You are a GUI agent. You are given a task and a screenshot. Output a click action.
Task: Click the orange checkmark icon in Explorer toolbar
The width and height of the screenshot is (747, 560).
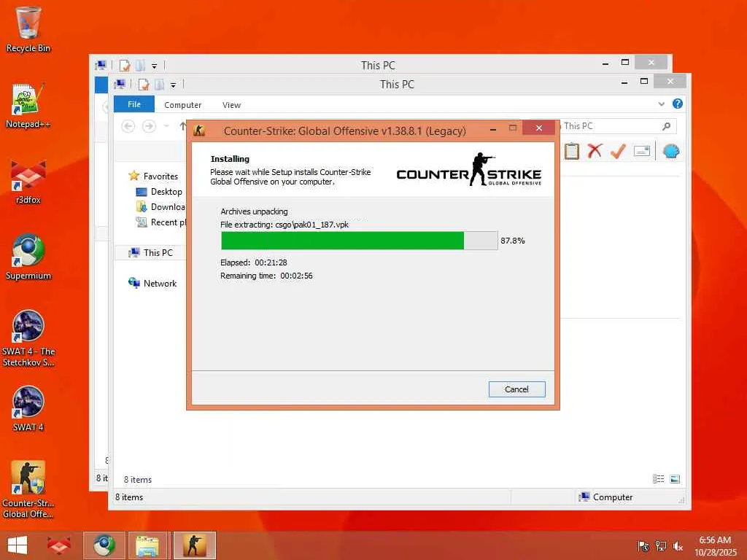coord(618,152)
